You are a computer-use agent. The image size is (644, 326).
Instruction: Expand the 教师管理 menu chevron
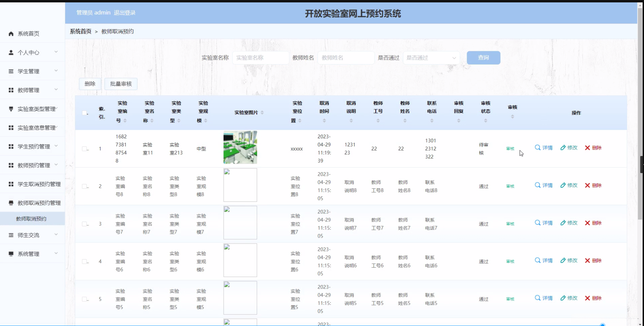[x=56, y=89]
